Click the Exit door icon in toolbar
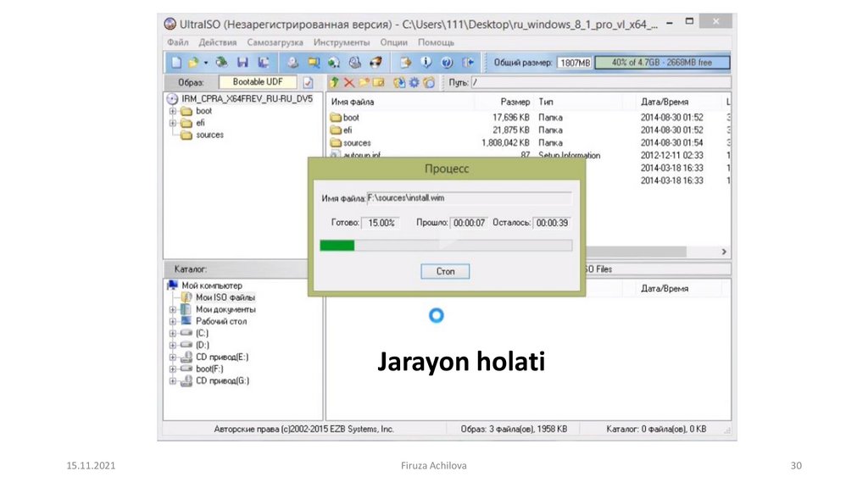The height and width of the screenshot is (488, 868). (469, 63)
